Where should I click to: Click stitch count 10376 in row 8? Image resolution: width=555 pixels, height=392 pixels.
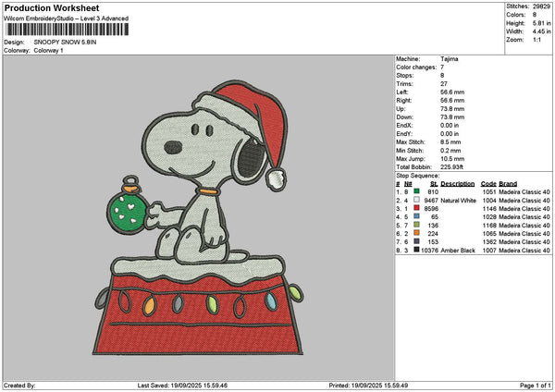430,251
